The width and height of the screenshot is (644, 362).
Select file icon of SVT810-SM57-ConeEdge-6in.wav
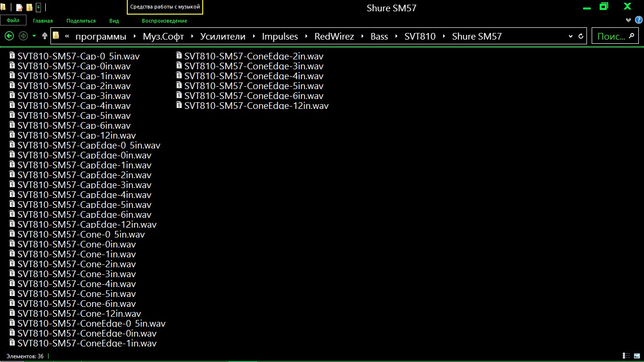tap(179, 95)
